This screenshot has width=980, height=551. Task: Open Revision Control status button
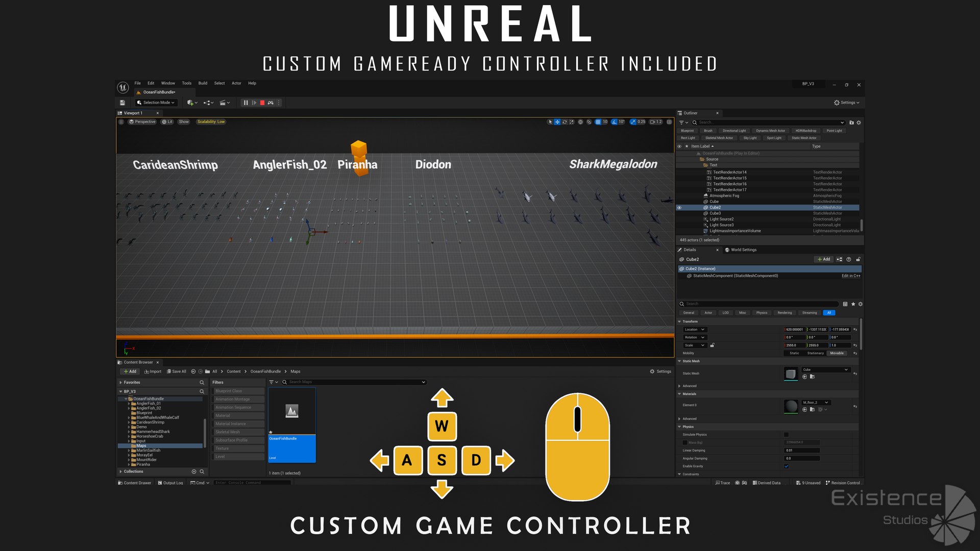click(843, 483)
